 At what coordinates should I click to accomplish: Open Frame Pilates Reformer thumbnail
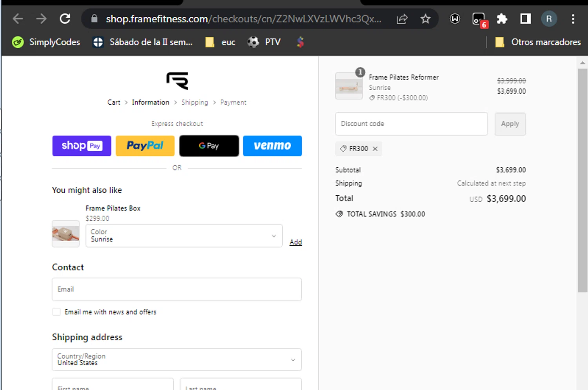tap(349, 86)
